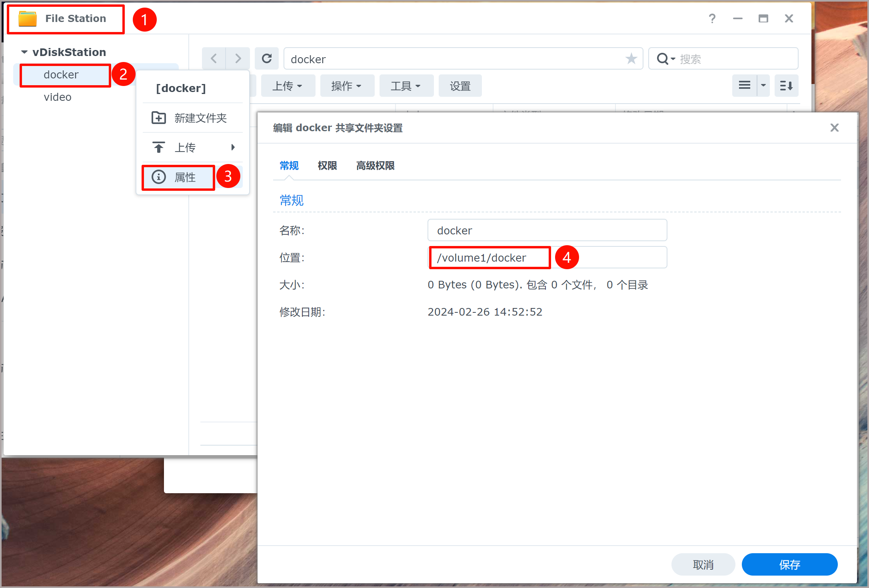Expand view mode options arrow
The height and width of the screenshot is (588, 869).
click(x=763, y=86)
